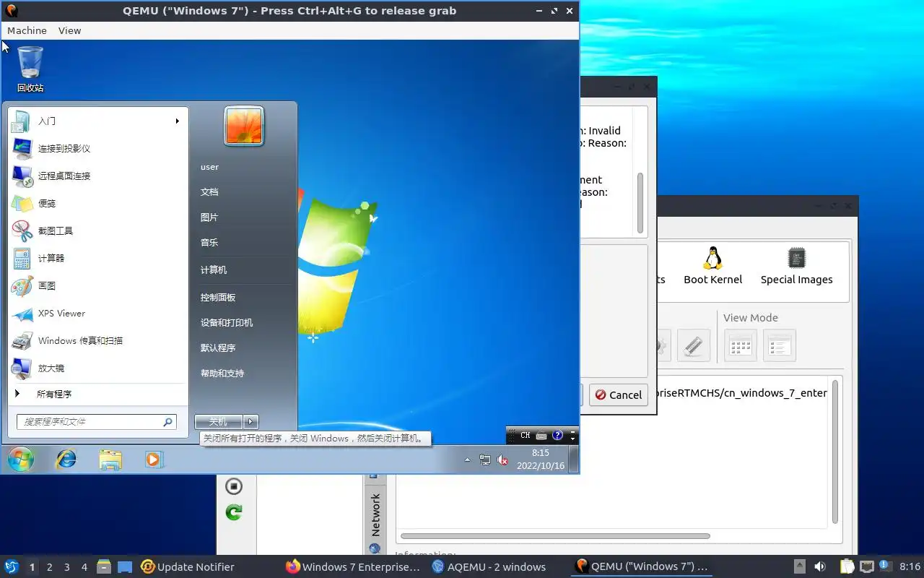Open 默认程序 Default Programs
The height and width of the screenshot is (578, 924).
point(218,348)
